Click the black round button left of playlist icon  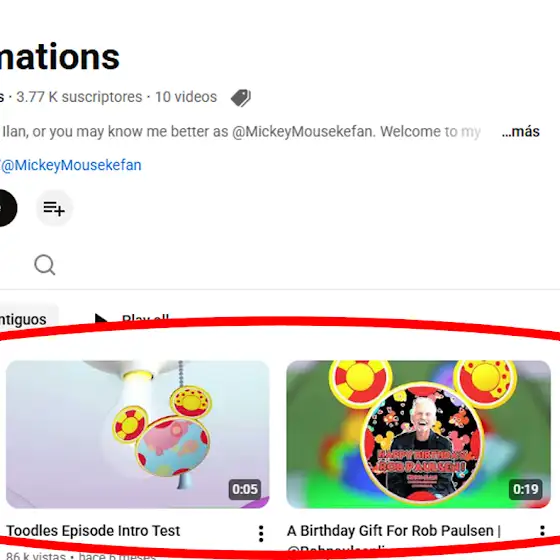click(5, 208)
